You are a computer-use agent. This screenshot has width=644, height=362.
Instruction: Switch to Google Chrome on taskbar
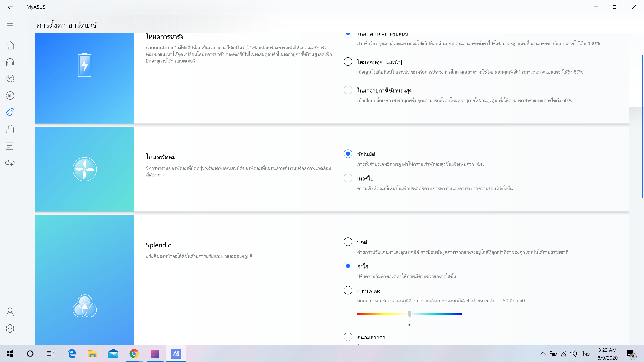pos(134,353)
